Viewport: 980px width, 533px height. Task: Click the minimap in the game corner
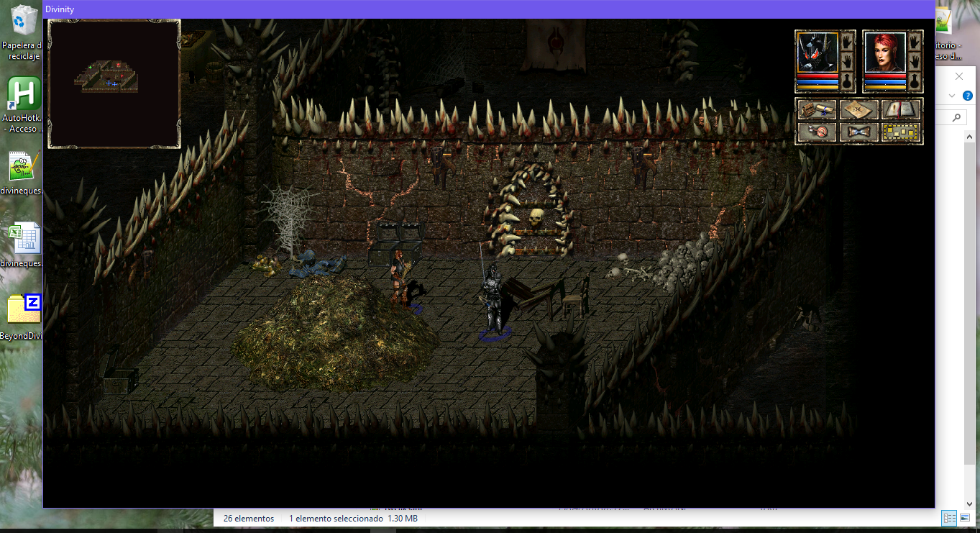pyautogui.click(x=114, y=83)
